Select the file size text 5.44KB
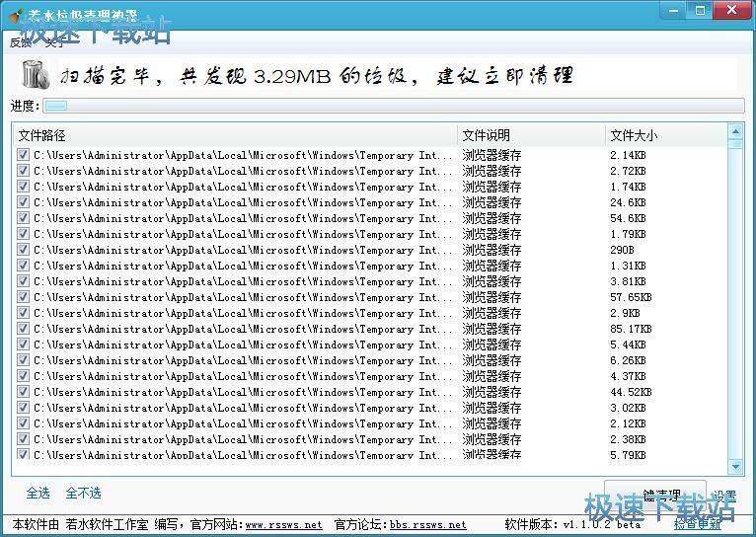 coord(628,345)
